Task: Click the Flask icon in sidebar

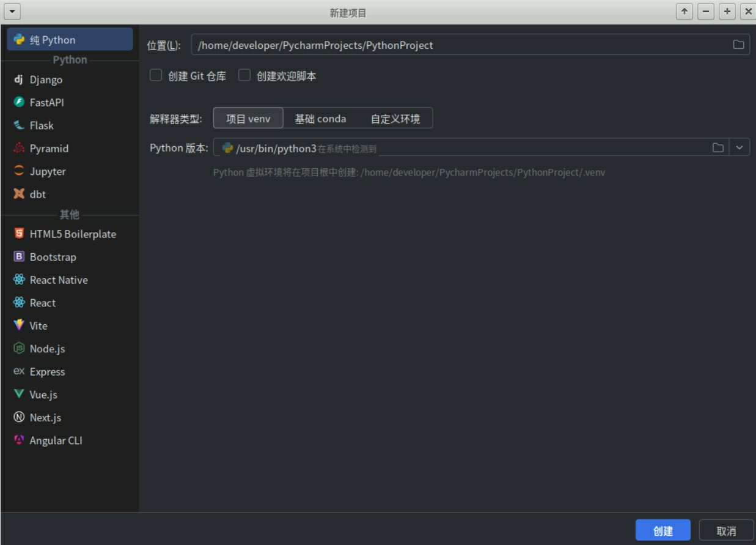Action: coord(19,125)
